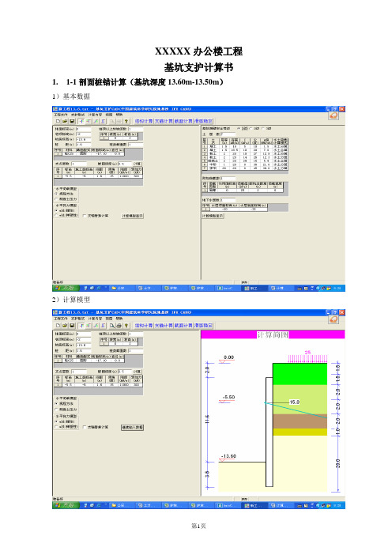
Task: Click the help icon in lower window toolbar
Action: pos(126,325)
